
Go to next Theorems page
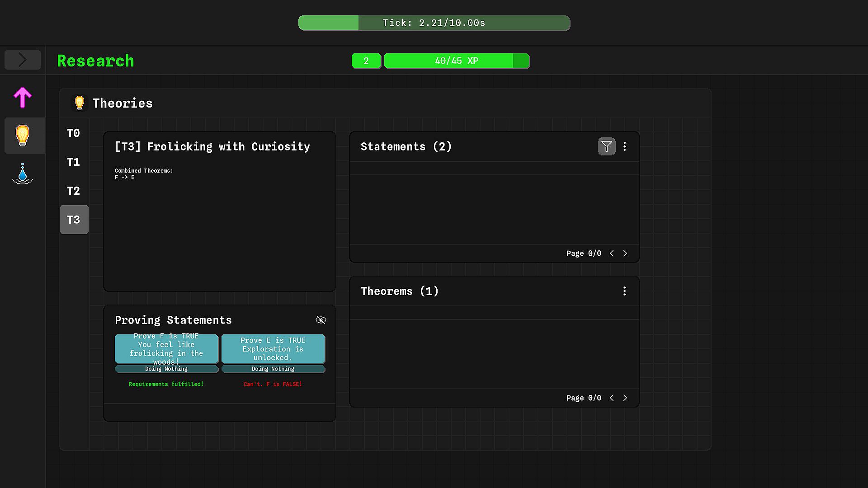[x=625, y=398]
